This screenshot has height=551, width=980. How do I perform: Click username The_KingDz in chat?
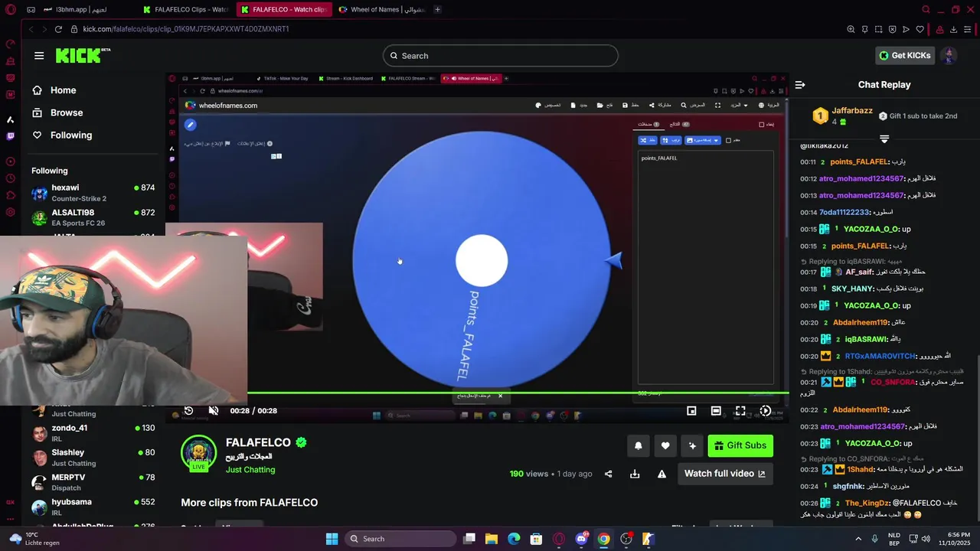tap(867, 503)
